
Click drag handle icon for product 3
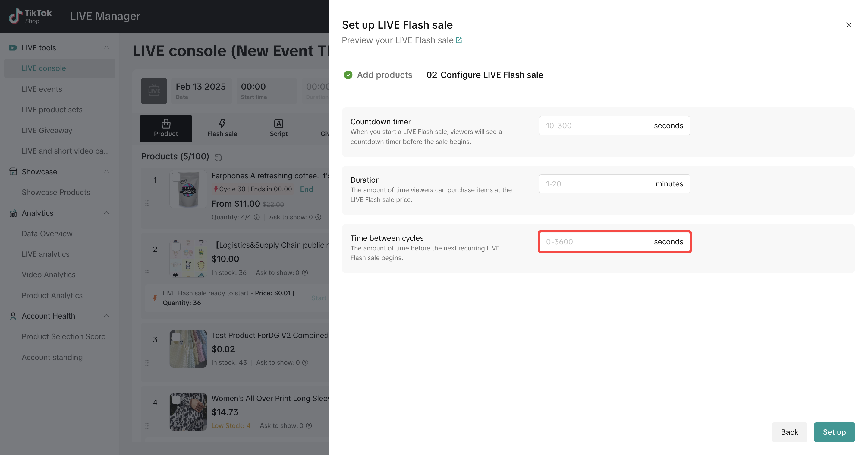(147, 363)
